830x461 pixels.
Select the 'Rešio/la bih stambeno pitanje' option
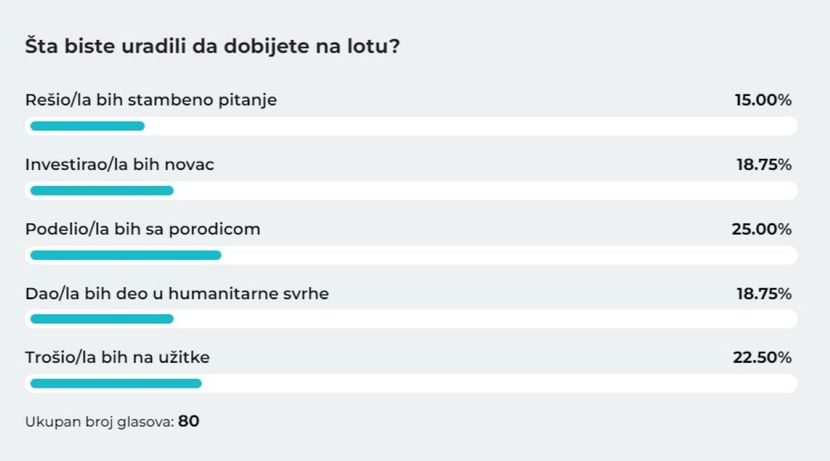click(x=151, y=100)
